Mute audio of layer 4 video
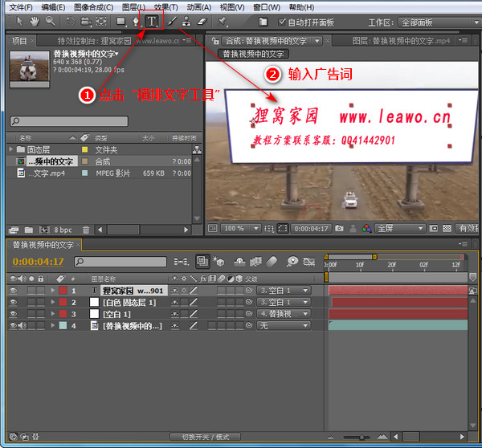This screenshot has height=448, width=482. pos(22,325)
